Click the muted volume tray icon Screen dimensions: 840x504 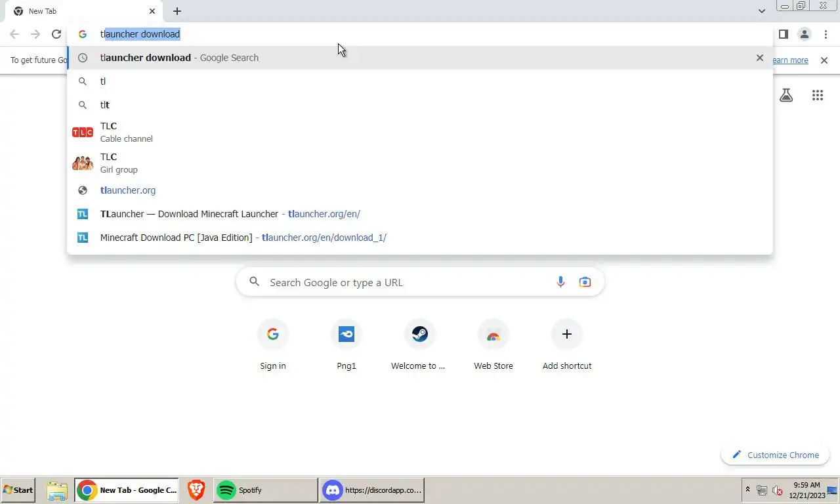778,490
